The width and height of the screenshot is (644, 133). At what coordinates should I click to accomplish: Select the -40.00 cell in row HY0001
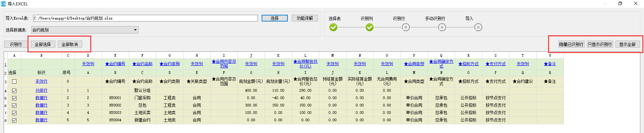click(278, 98)
